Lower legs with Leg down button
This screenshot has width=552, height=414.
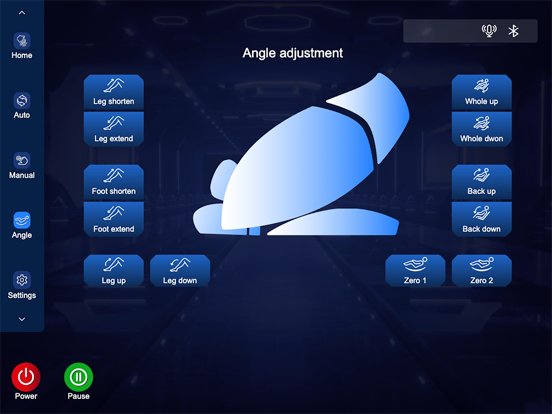click(x=180, y=271)
